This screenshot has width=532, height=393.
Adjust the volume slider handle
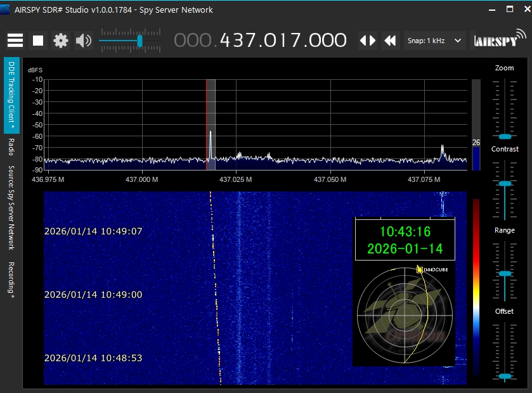coord(139,41)
